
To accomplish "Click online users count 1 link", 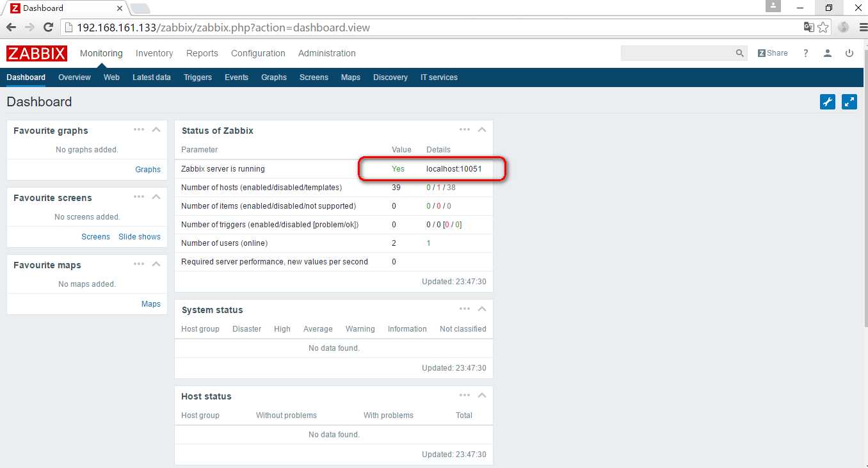I will pyautogui.click(x=429, y=243).
